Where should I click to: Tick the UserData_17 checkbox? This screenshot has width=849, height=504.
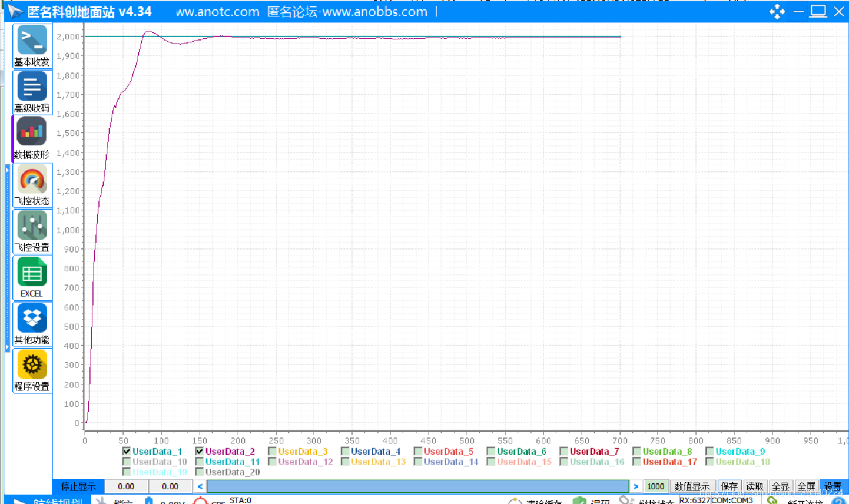[x=636, y=462]
